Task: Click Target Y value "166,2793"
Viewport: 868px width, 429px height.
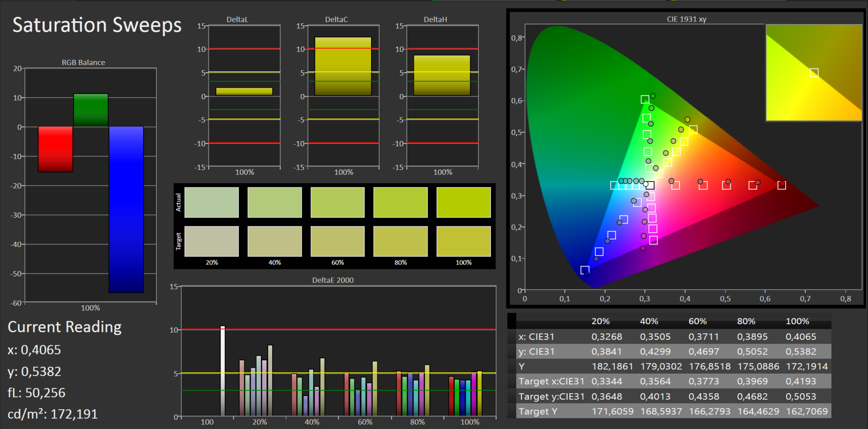Action: point(710,411)
